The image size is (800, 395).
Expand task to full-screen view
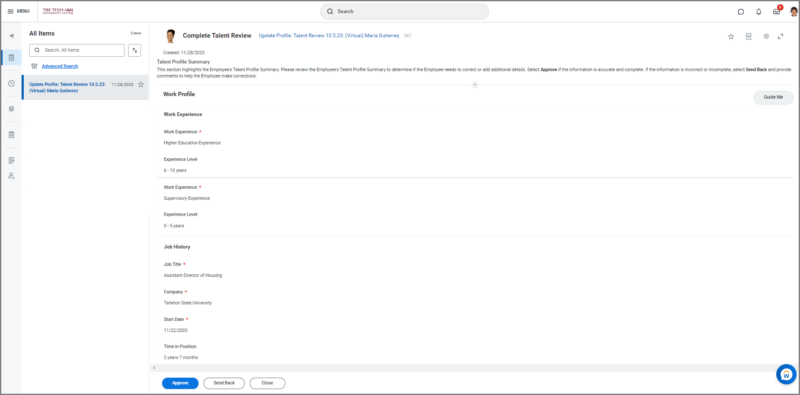click(x=781, y=36)
